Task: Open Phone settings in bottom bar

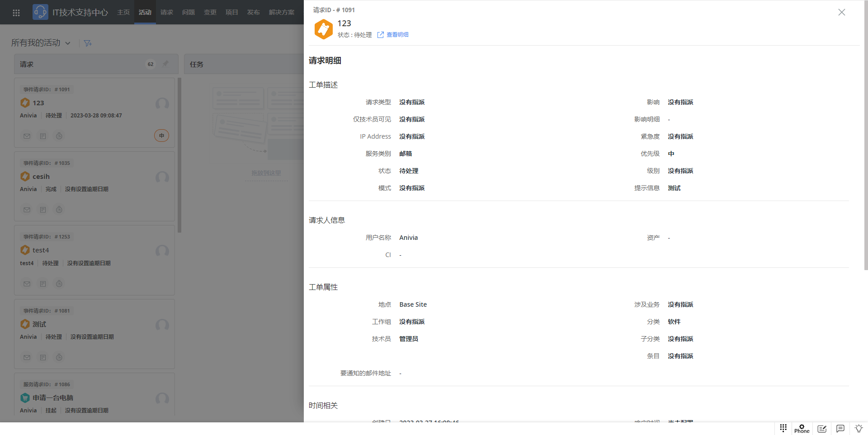Action: 802,429
